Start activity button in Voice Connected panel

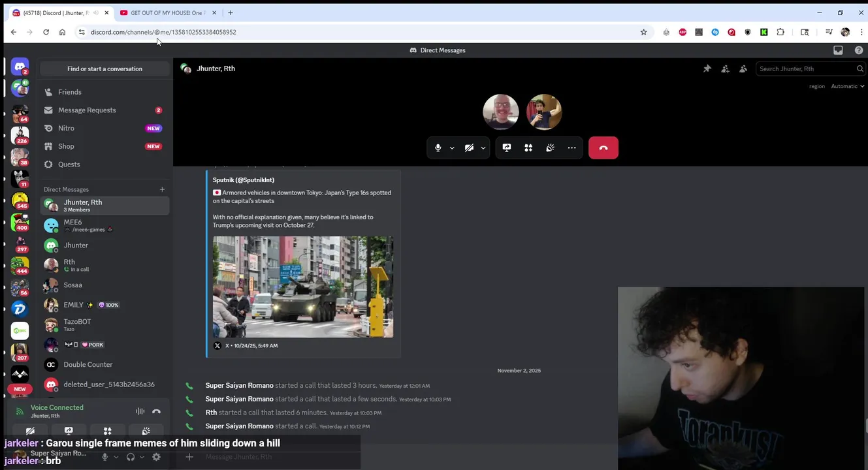pos(107,431)
